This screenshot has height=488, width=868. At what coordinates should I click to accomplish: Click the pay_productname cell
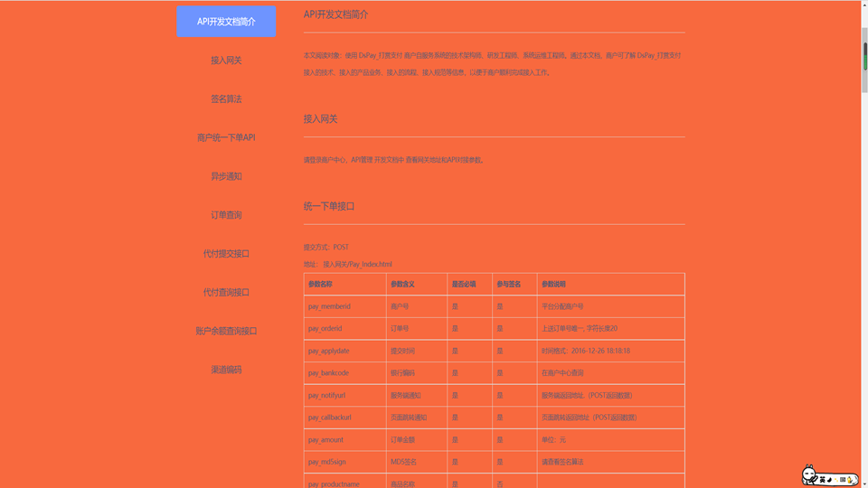pos(344,482)
